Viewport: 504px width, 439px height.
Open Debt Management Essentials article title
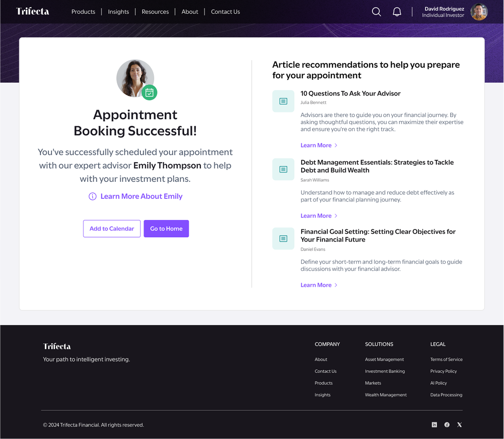click(x=377, y=166)
